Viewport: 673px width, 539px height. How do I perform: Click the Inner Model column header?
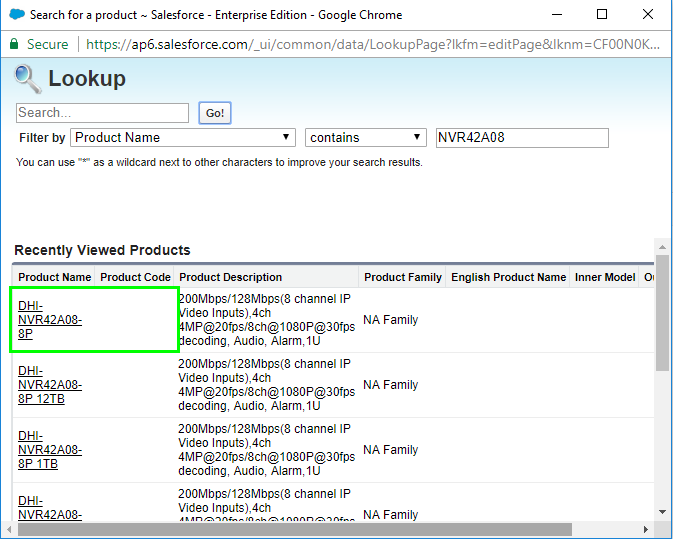tap(604, 277)
